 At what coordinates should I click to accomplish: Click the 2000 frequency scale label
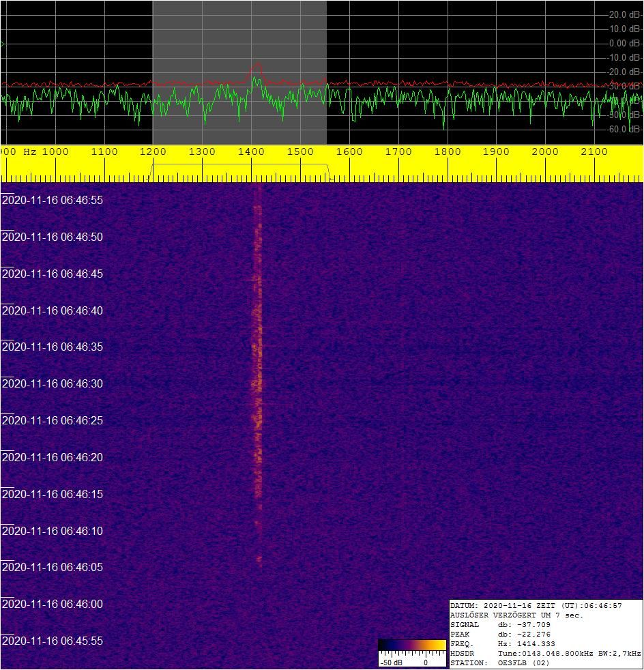(545, 151)
